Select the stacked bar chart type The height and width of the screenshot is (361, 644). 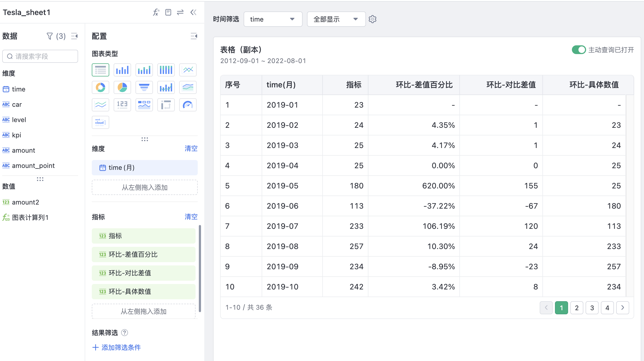click(144, 70)
